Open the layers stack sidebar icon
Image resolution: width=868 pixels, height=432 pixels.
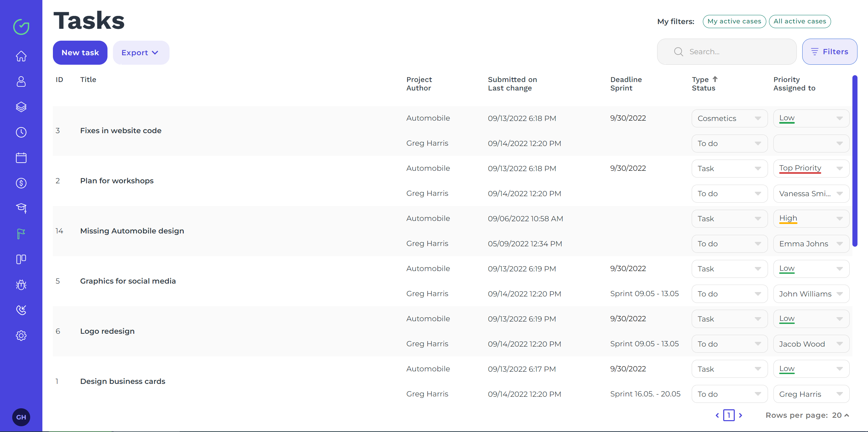point(21,107)
